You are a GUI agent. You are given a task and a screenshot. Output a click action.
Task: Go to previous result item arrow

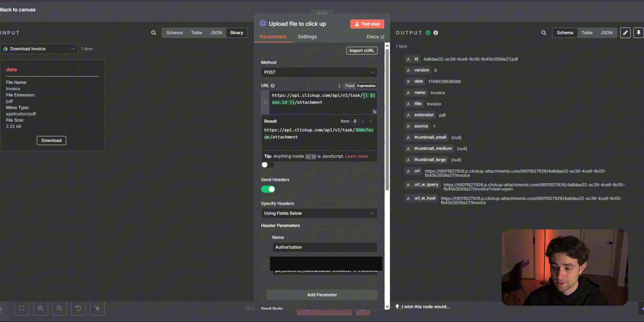pyautogui.click(x=363, y=121)
